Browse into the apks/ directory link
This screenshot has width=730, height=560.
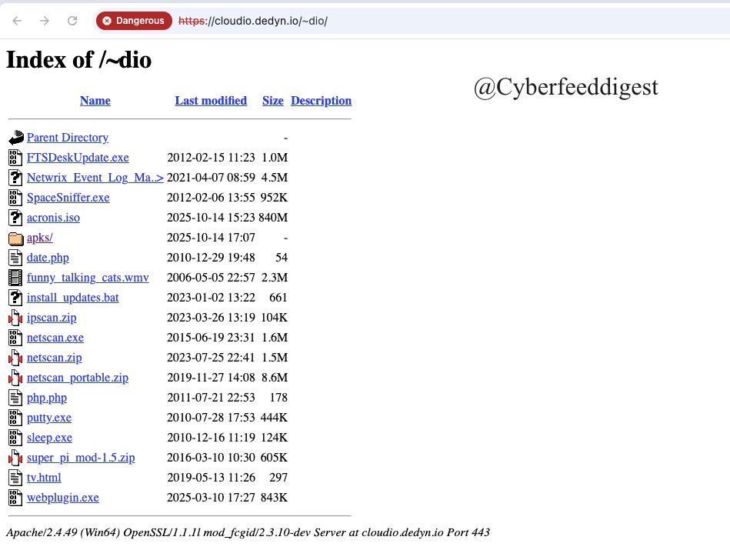pos(39,238)
